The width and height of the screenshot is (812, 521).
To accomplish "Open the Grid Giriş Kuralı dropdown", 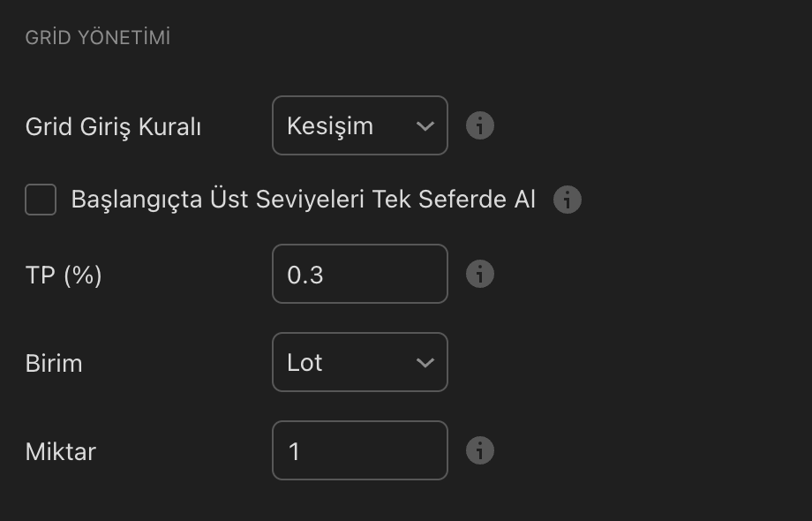I will pos(359,125).
